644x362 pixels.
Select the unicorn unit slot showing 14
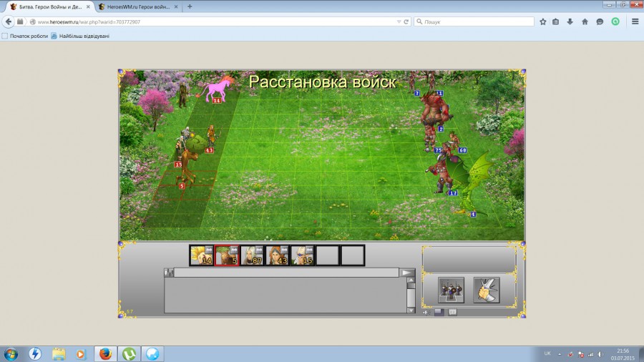(202, 255)
